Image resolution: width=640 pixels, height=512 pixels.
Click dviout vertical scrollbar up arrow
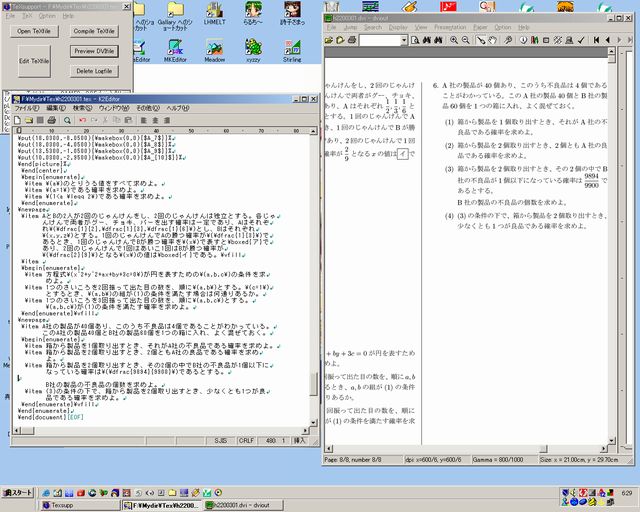(x=611, y=51)
